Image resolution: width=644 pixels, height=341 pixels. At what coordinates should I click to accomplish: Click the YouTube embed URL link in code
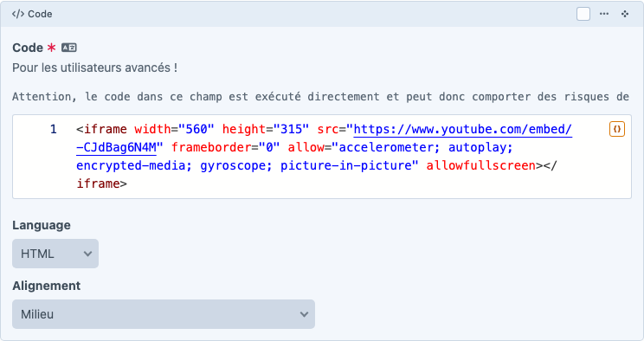462,130
